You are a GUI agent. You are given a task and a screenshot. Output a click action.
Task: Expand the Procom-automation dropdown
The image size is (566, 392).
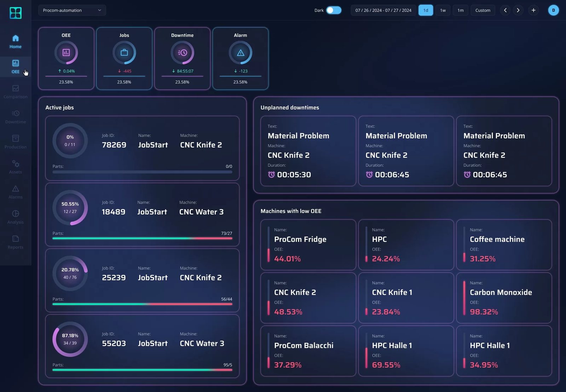[72, 10]
